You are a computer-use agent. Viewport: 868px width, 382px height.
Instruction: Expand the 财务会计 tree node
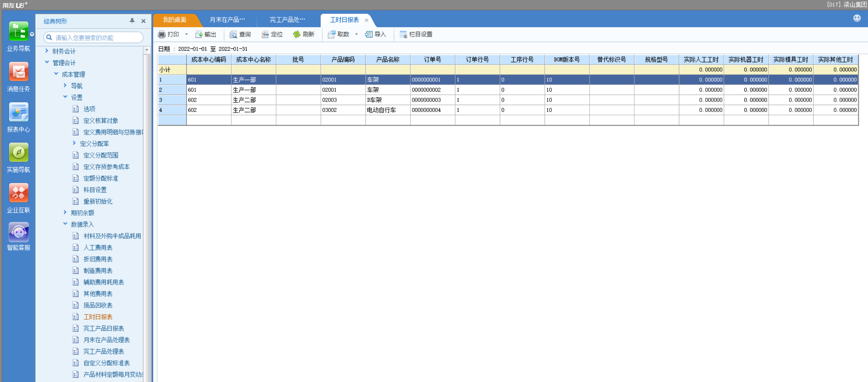point(47,51)
